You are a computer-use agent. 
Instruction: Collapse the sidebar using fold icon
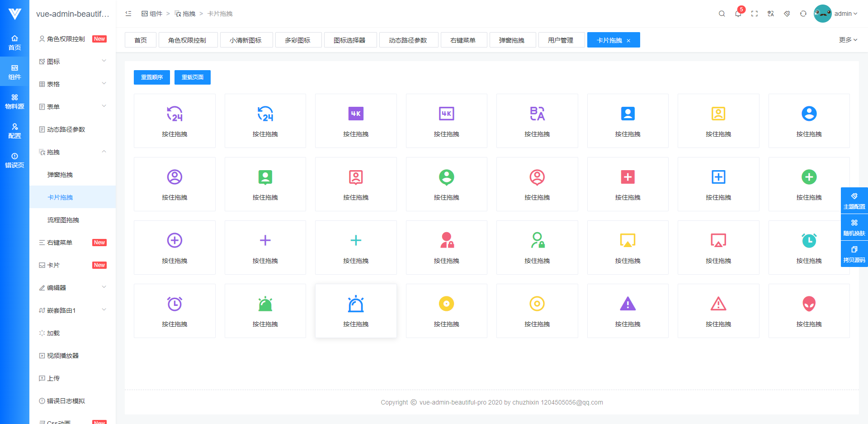click(x=128, y=14)
